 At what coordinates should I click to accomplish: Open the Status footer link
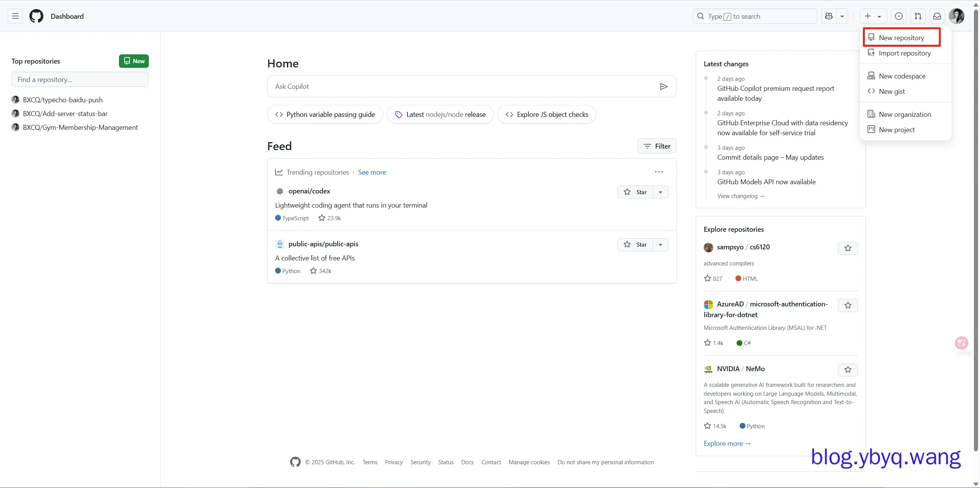(x=446, y=462)
